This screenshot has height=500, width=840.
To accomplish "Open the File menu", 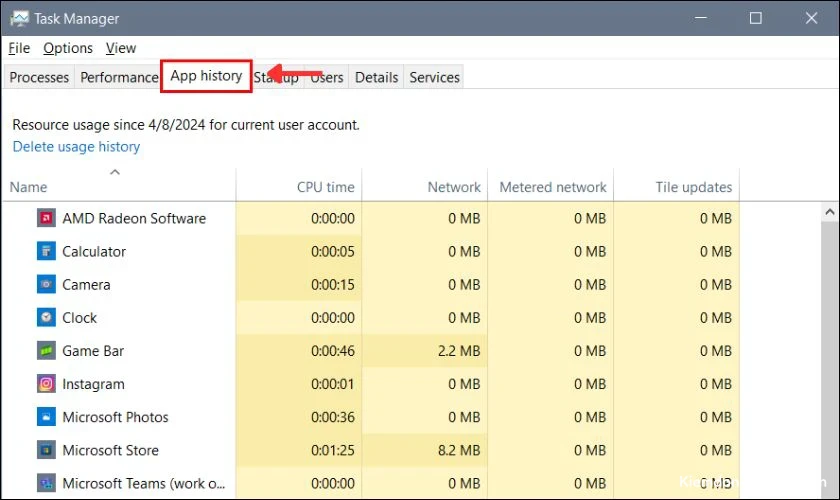I will click(19, 48).
